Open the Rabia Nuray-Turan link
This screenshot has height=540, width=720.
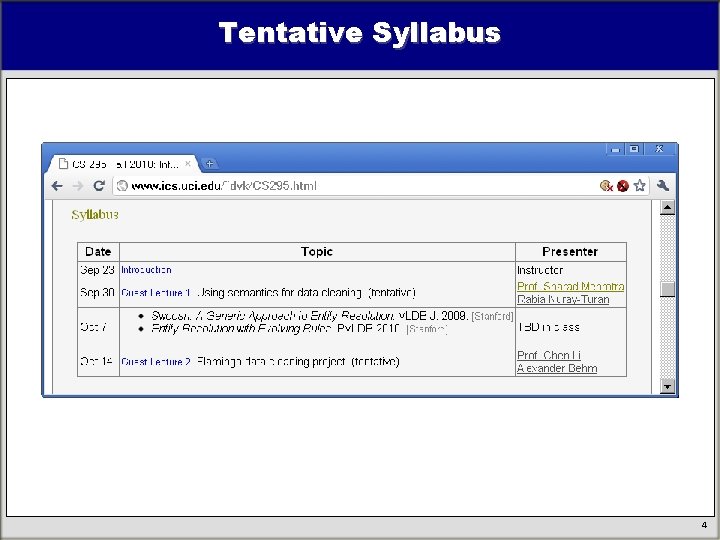coord(563,299)
